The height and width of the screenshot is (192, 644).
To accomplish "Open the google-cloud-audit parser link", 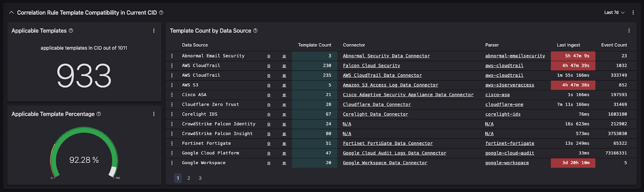I will (x=510, y=153).
